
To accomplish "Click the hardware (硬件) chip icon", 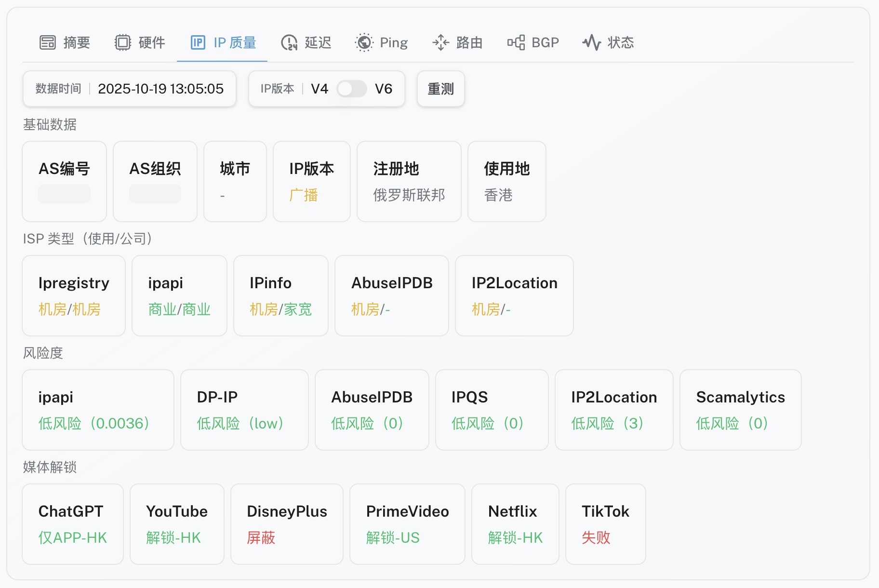I will pyautogui.click(x=122, y=42).
